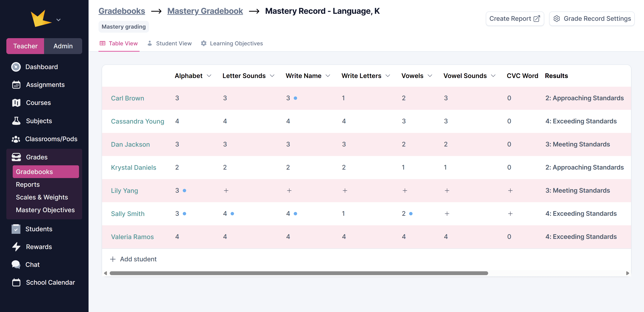Open the Write Letters column chevron menu

click(x=388, y=76)
